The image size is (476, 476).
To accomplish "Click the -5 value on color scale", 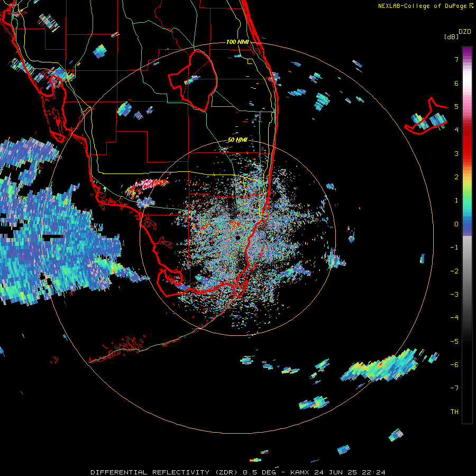I will (x=454, y=342).
